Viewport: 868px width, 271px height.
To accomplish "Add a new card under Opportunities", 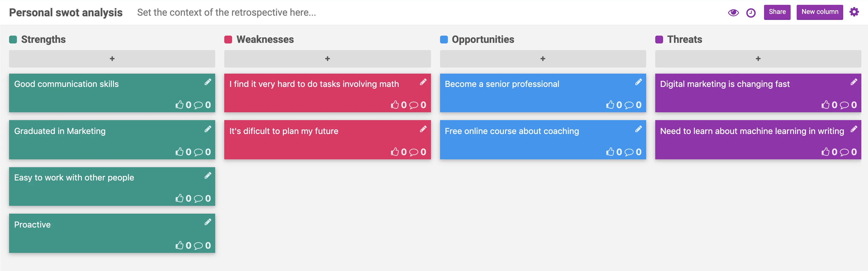I will click(x=543, y=59).
